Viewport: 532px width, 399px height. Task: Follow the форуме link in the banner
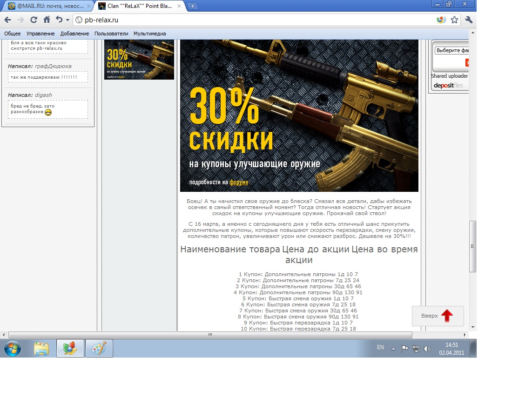click(239, 182)
